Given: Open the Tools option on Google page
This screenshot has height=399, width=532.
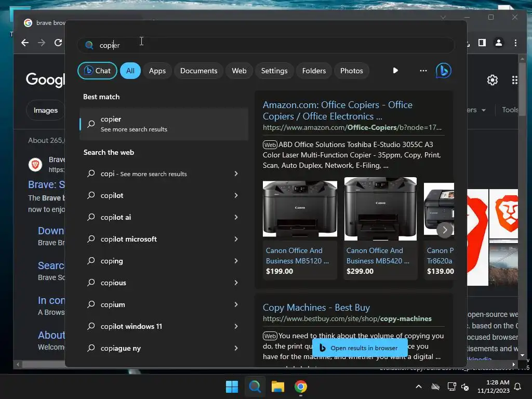Looking at the screenshot, I should click(x=510, y=110).
